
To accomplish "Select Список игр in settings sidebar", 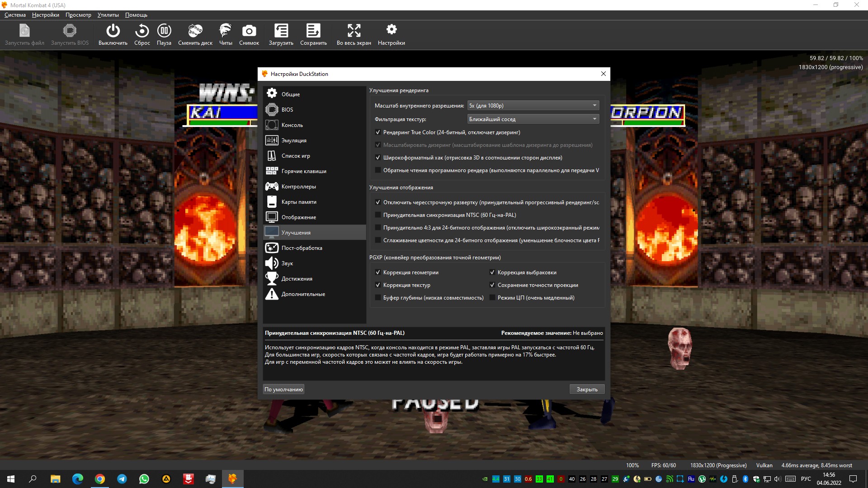I will click(315, 155).
